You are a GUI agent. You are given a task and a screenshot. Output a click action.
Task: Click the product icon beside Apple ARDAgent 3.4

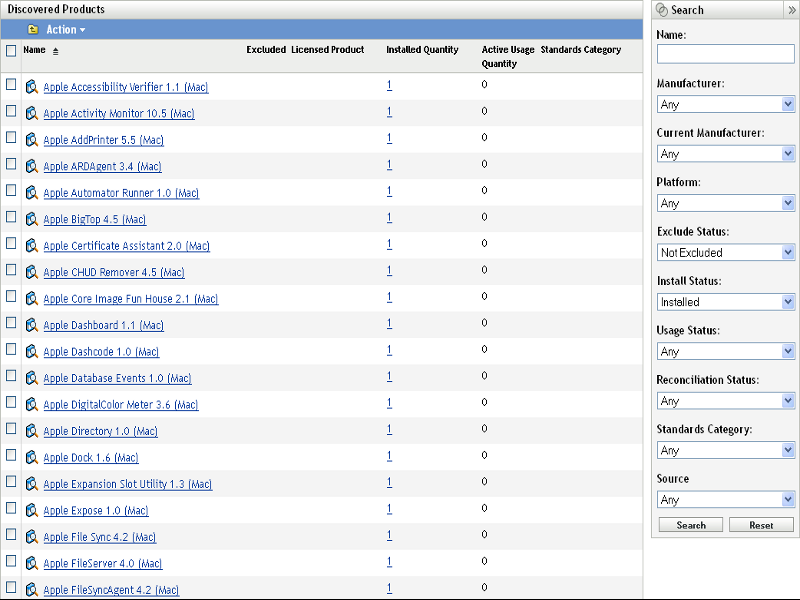click(32, 166)
